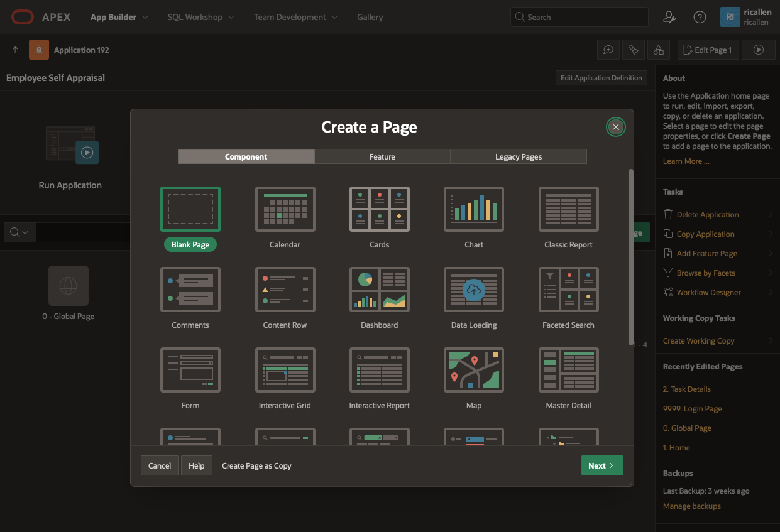The height and width of the screenshot is (532, 780).
Task: Click the Manage backups link
Action: pyautogui.click(x=692, y=506)
